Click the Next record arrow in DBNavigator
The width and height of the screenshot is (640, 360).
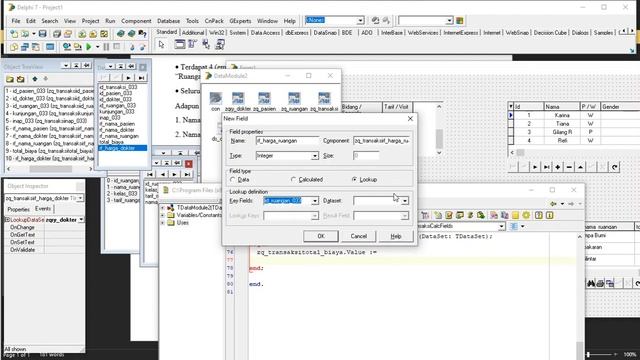535,167
